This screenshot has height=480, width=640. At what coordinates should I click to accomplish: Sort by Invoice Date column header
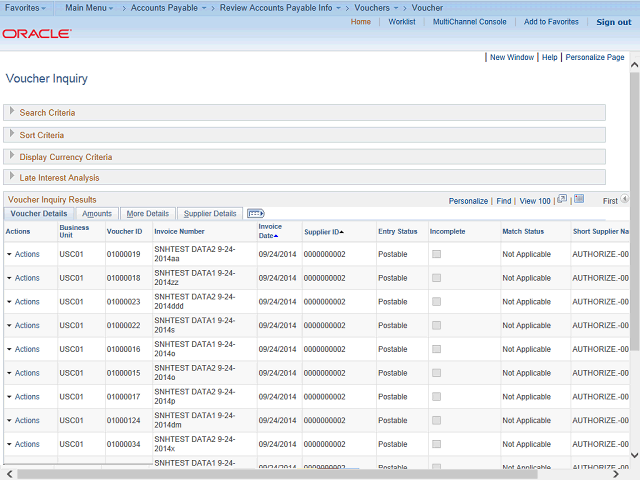(x=270, y=231)
